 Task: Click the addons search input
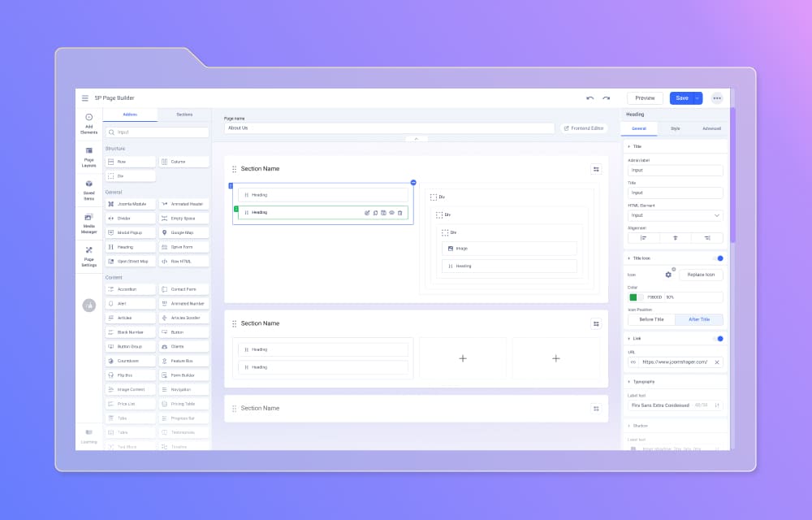157,132
